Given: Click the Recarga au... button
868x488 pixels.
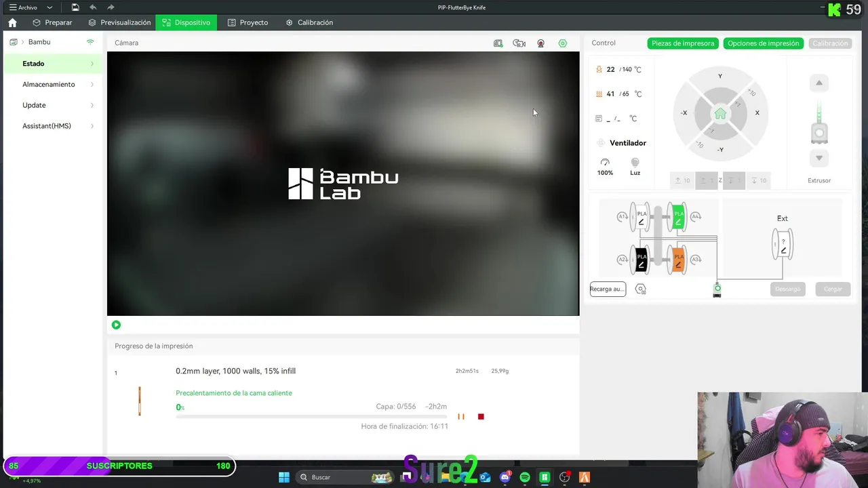Looking at the screenshot, I should click(608, 289).
